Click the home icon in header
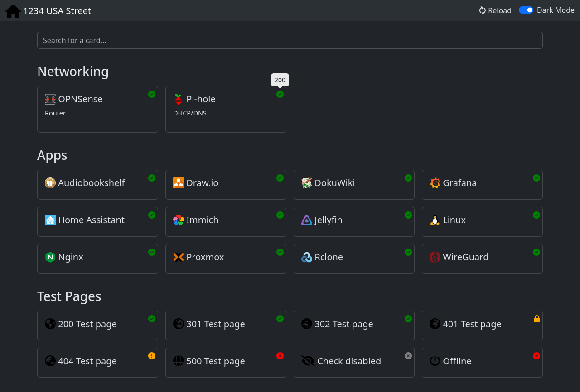The image size is (580, 392). click(x=13, y=11)
